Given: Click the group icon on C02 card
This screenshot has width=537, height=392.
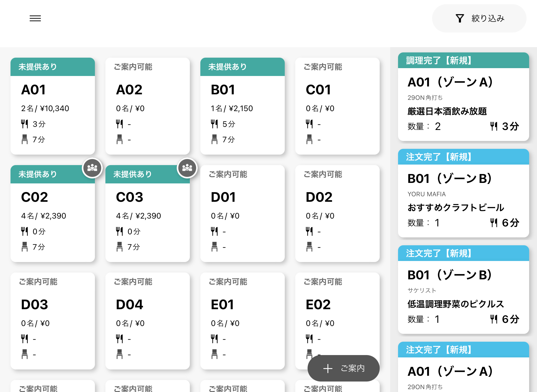Looking at the screenshot, I should point(92,168).
